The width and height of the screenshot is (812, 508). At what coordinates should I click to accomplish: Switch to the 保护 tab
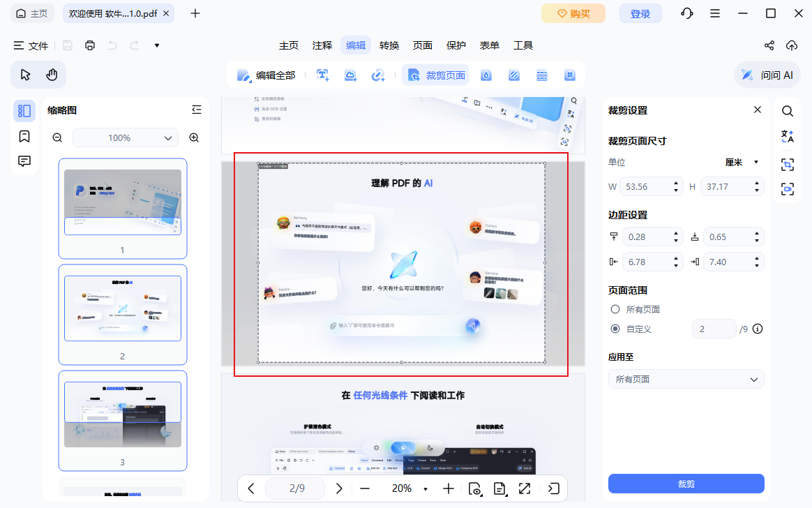456,45
